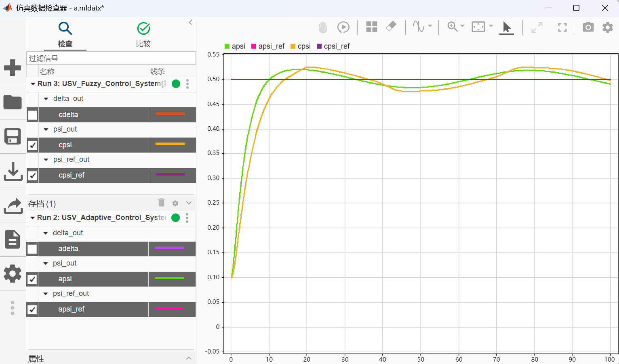Uncheck the cpsi signal checkbox
Viewport: 619px width, 364px height.
33,145
